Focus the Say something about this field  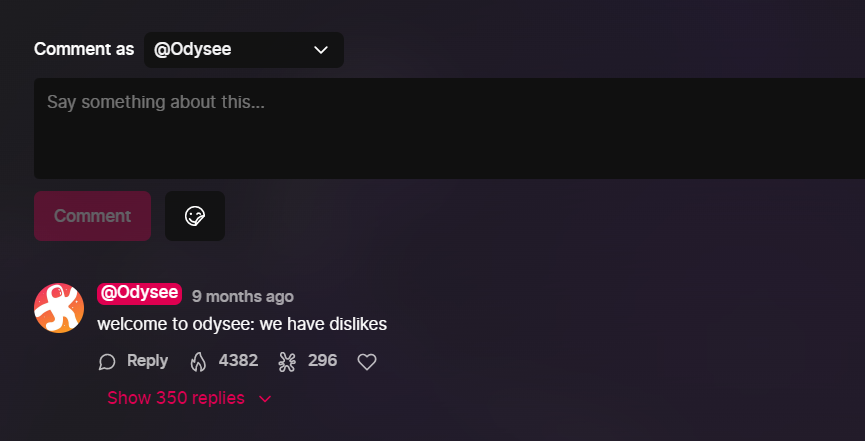pos(450,128)
